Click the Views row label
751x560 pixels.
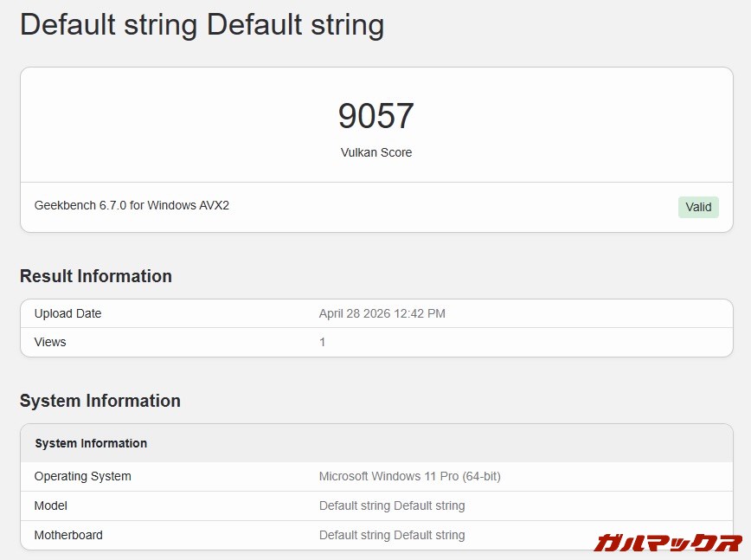tap(50, 342)
